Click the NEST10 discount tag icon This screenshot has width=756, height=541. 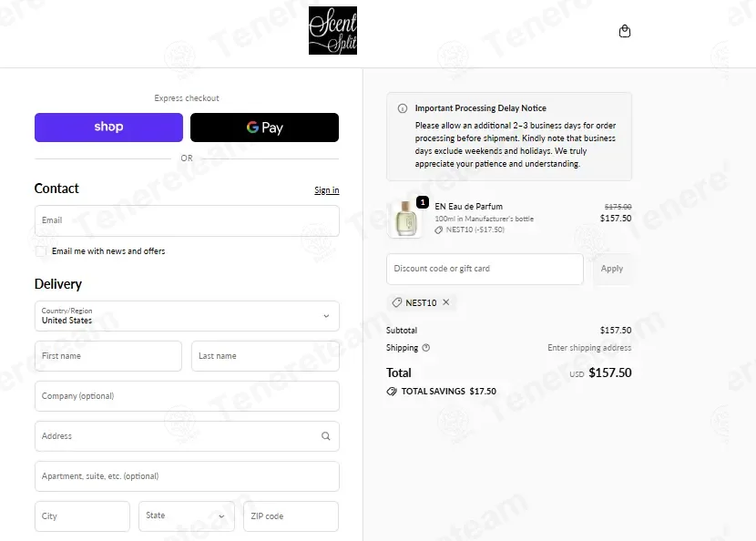pyautogui.click(x=397, y=302)
